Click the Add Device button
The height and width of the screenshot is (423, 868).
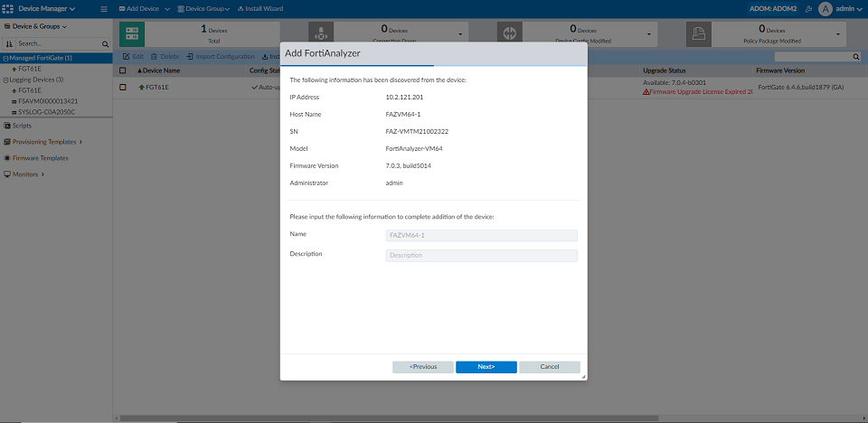(139, 9)
